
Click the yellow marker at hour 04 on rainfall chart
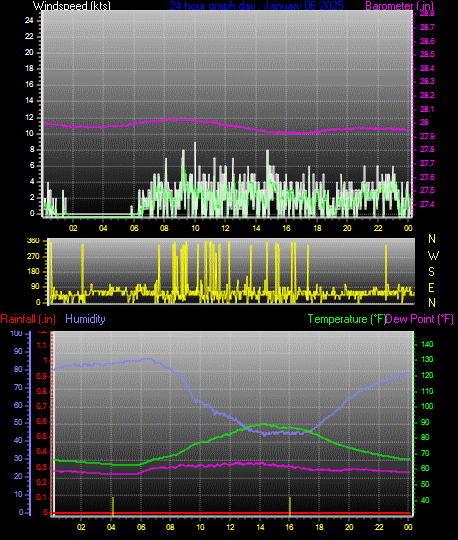[x=113, y=507]
